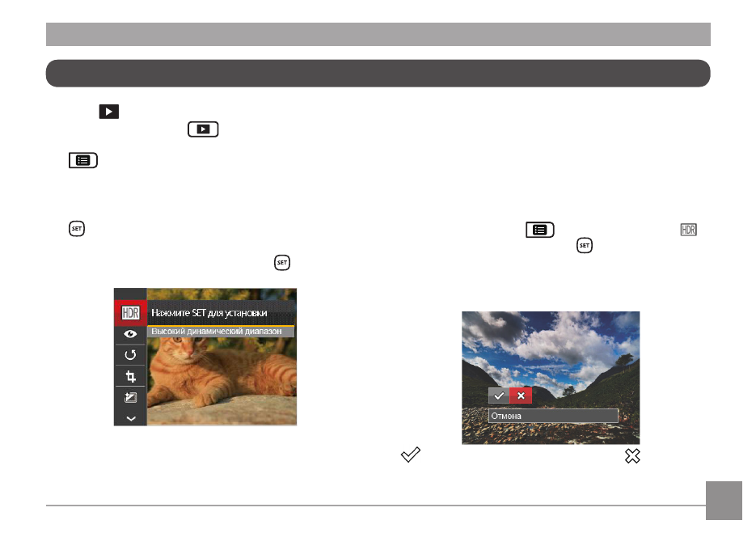Click the menu list icon on left
Image resolution: width=756 pixels, height=550 pixels.
[x=83, y=160]
